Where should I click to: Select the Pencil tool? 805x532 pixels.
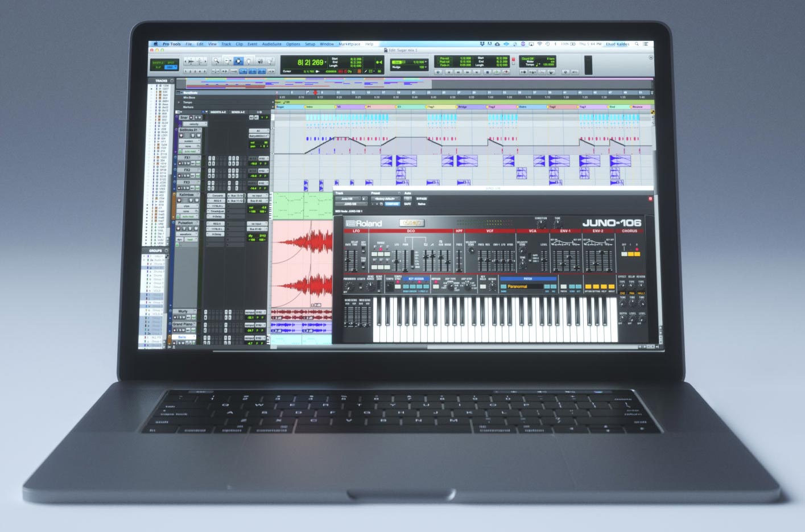click(271, 61)
